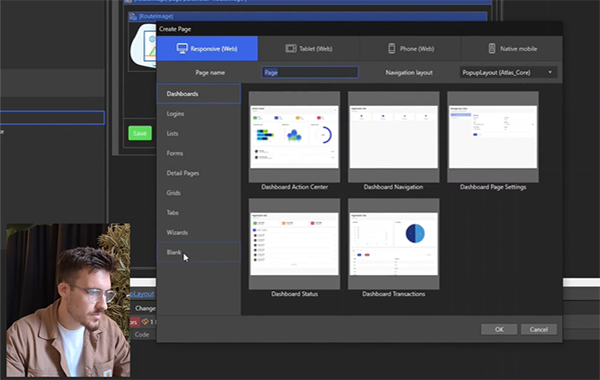Click the Native mobile device icon
The height and width of the screenshot is (380, 600).
(x=492, y=49)
